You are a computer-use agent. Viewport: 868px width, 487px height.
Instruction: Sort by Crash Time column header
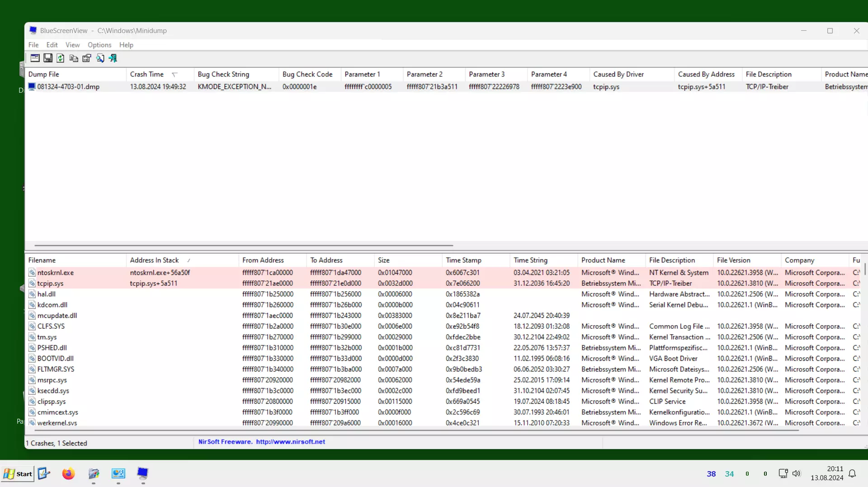pos(160,74)
